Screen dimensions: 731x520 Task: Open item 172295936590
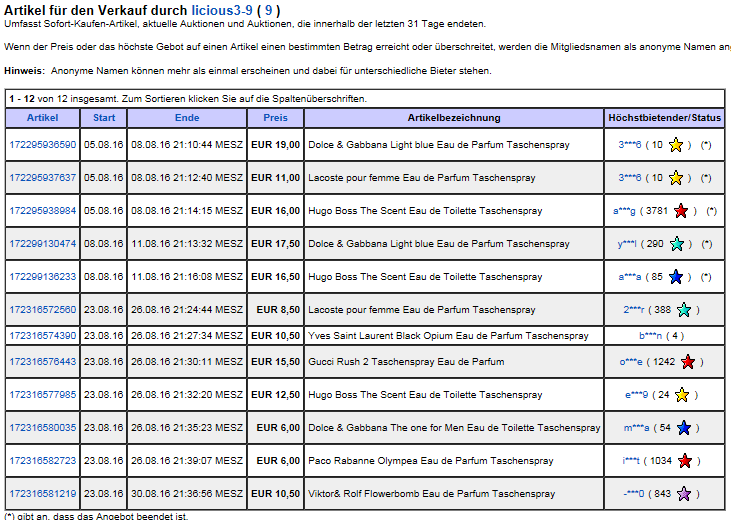coord(42,145)
